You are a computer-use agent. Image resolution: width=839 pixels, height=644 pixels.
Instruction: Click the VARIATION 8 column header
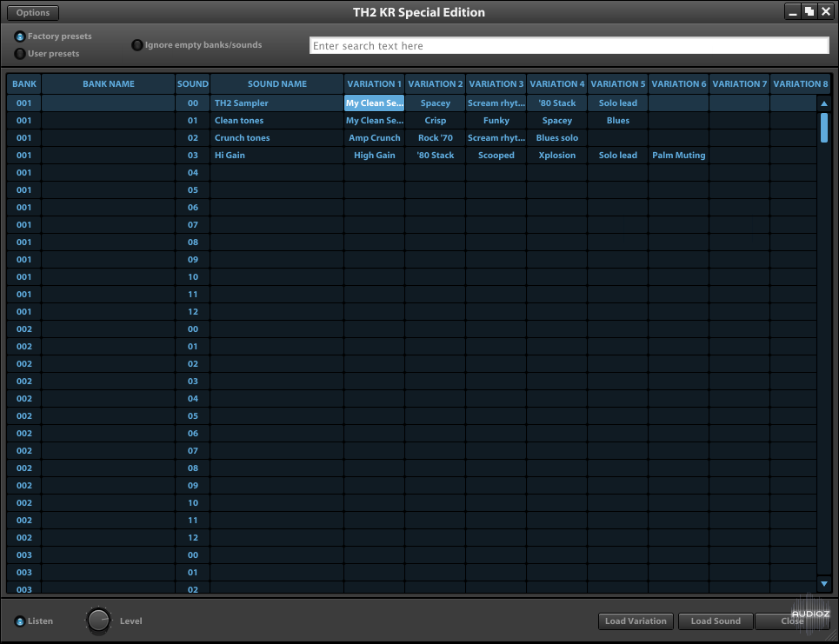pyautogui.click(x=801, y=84)
